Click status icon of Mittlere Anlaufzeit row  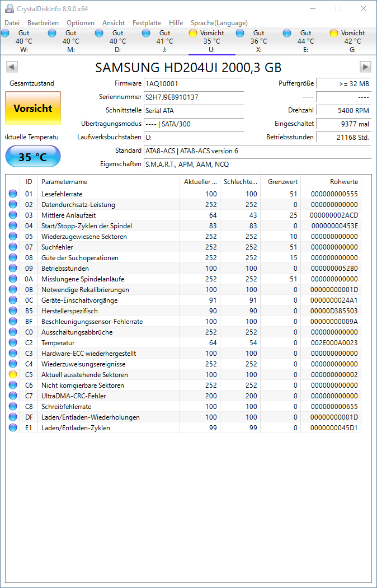point(13,215)
